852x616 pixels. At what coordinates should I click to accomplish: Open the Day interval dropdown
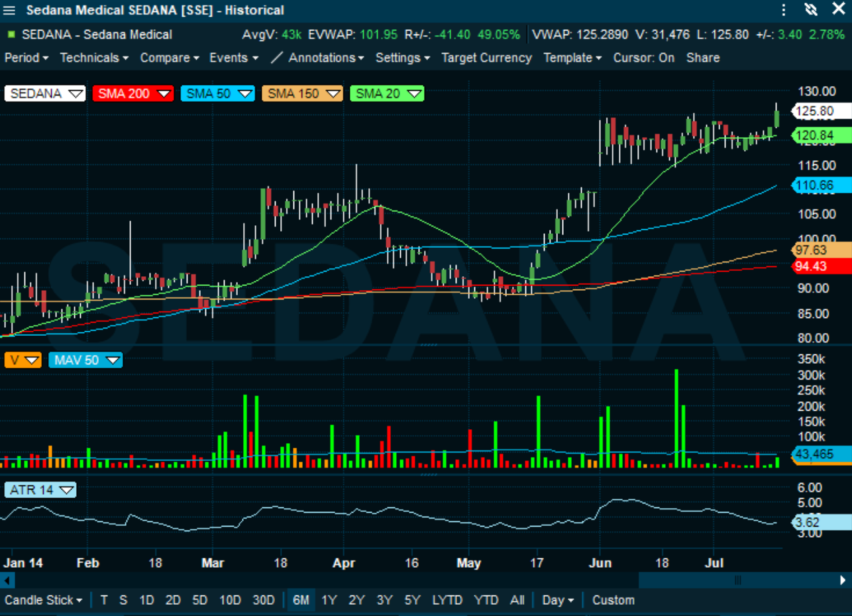(558, 600)
